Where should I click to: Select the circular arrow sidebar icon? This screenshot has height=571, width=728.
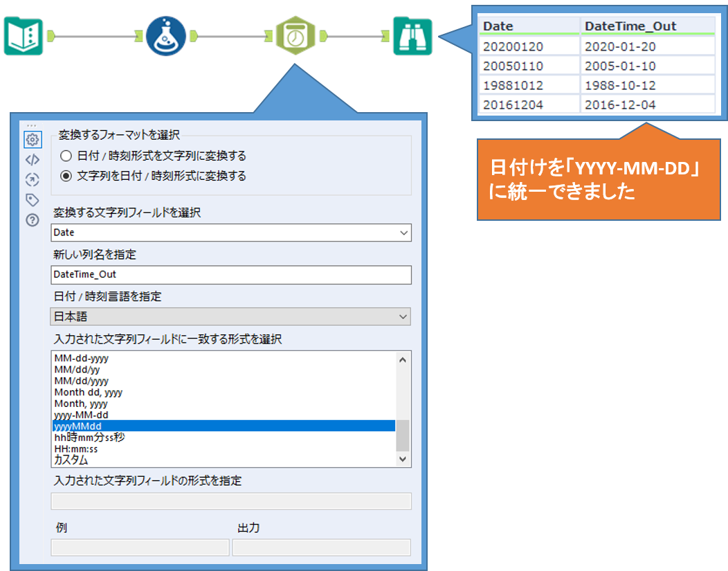tap(32, 179)
